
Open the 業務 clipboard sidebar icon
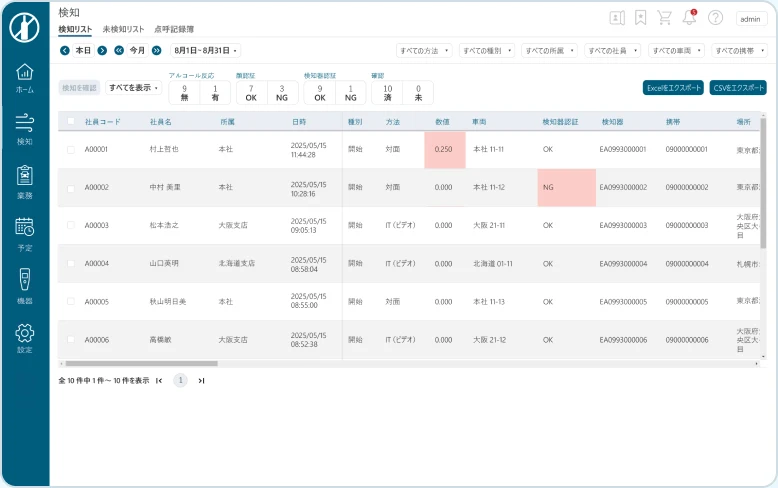point(24,183)
